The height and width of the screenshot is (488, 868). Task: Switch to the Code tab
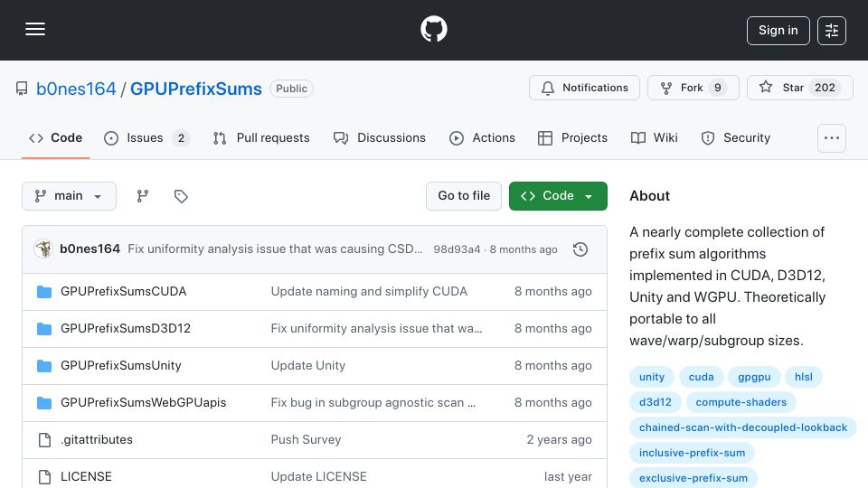[55, 137]
